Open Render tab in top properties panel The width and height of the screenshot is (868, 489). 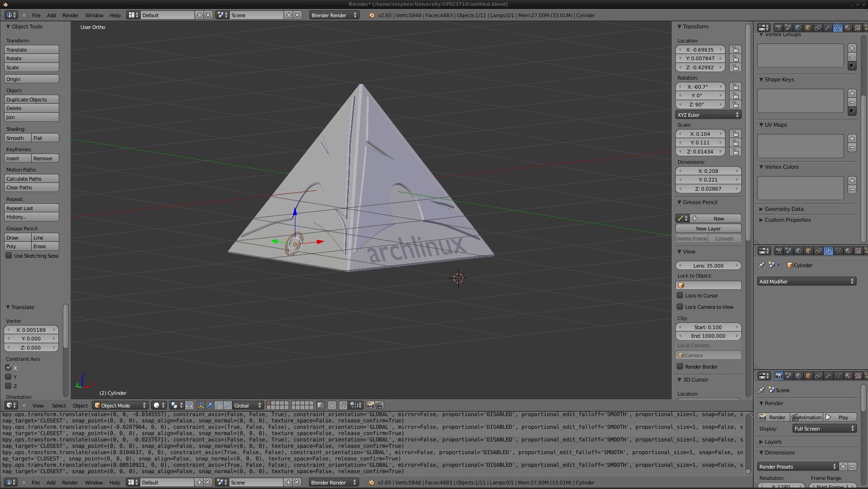click(x=778, y=28)
